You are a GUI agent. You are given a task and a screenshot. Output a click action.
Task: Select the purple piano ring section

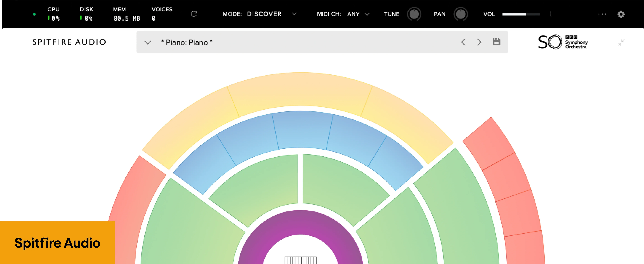(x=300, y=222)
